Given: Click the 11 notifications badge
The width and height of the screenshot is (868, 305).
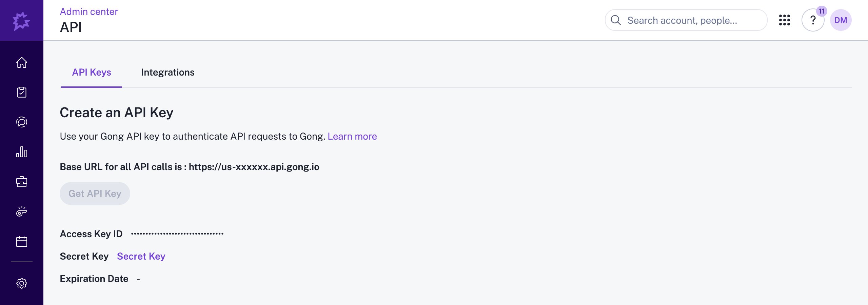Looking at the screenshot, I should coord(822,11).
